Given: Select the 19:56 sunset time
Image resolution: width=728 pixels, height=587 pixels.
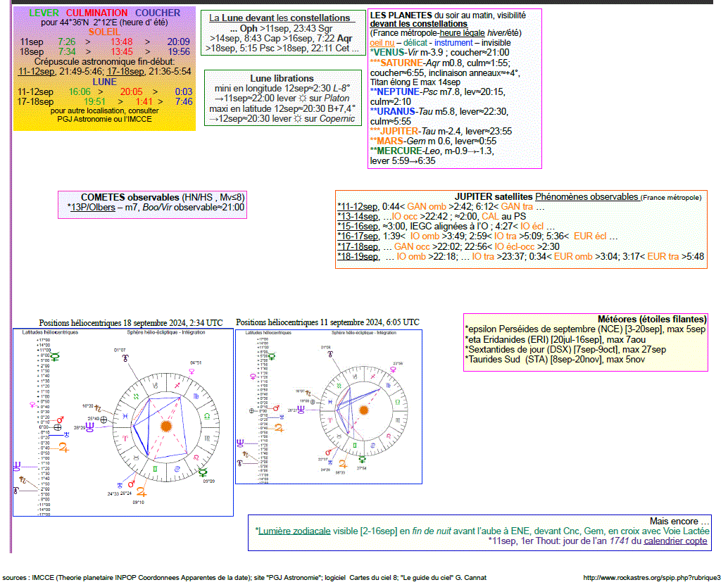Looking at the screenshot, I should (179, 51).
